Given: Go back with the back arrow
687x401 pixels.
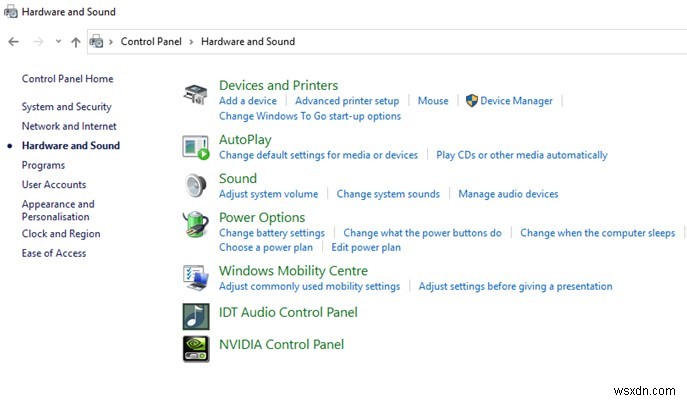Looking at the screenshot, I should tap(13, 42).
